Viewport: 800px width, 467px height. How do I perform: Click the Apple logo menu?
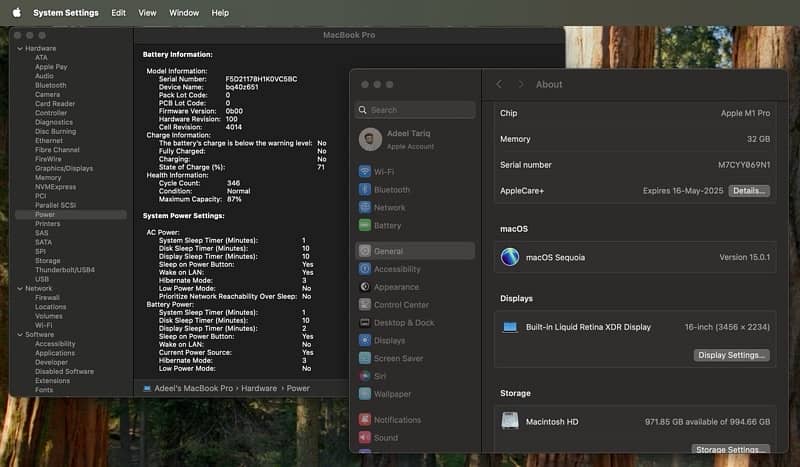tap(16, 13)
